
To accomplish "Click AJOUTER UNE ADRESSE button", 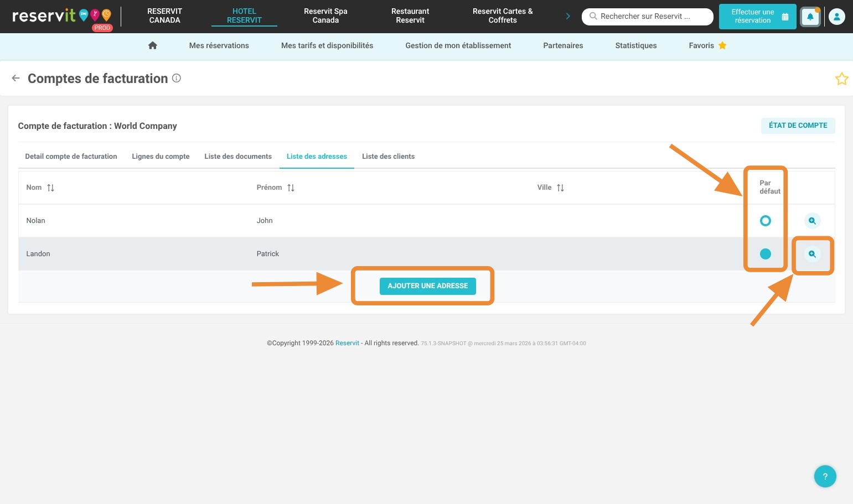I will pos(428,286).
